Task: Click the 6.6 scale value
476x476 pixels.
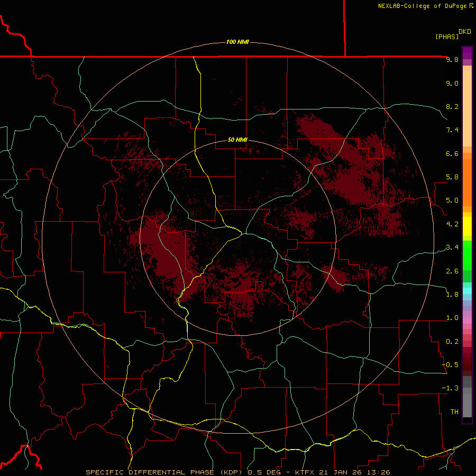Action: coord(452,153)
